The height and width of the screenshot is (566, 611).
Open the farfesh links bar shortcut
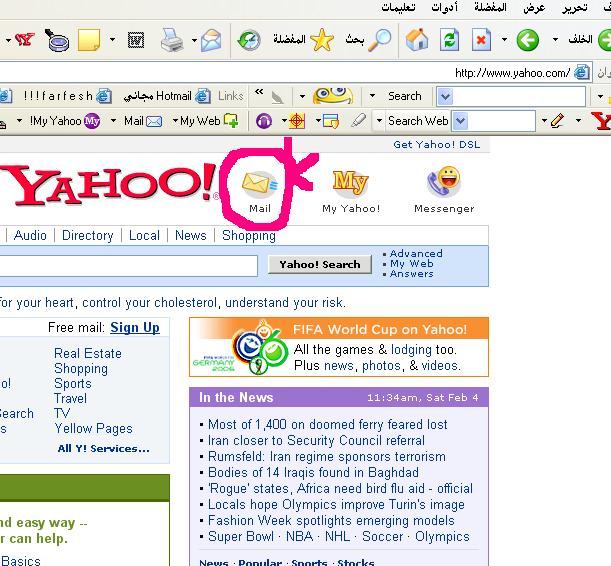(67, 96)
